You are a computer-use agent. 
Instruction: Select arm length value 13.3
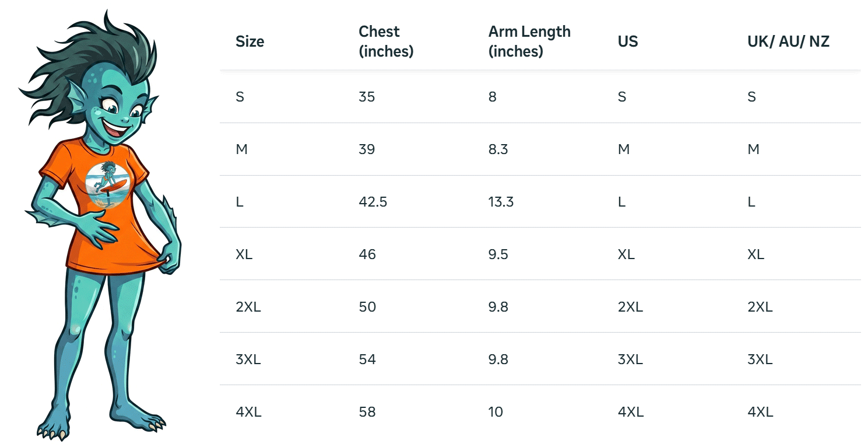click(x=501, y=202)
